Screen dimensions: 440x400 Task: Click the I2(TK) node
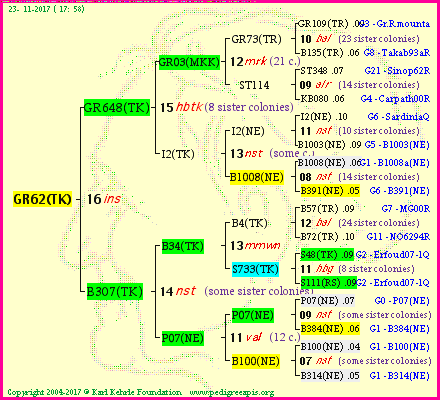178,154
